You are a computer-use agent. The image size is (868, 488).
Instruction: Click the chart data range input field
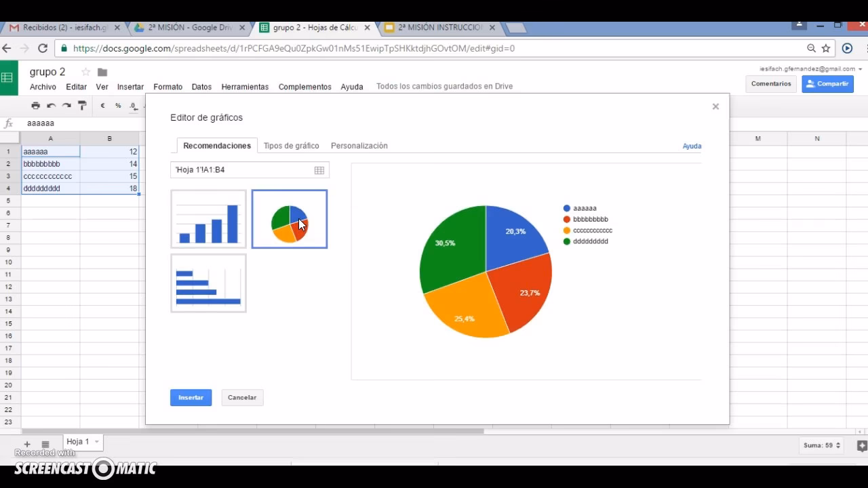[241, 170]
